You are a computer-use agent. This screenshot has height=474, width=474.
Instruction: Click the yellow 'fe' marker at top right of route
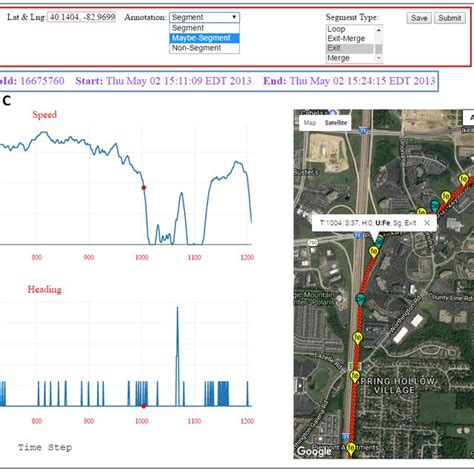tap(463, 179)
